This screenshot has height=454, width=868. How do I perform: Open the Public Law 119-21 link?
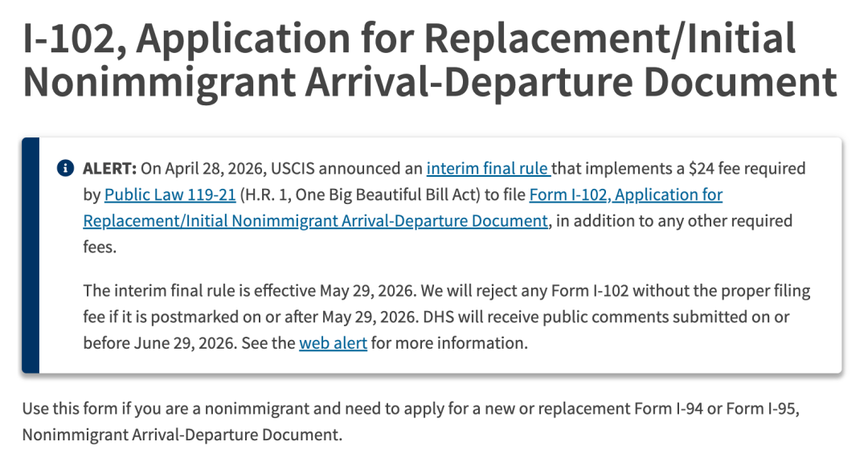170,194
